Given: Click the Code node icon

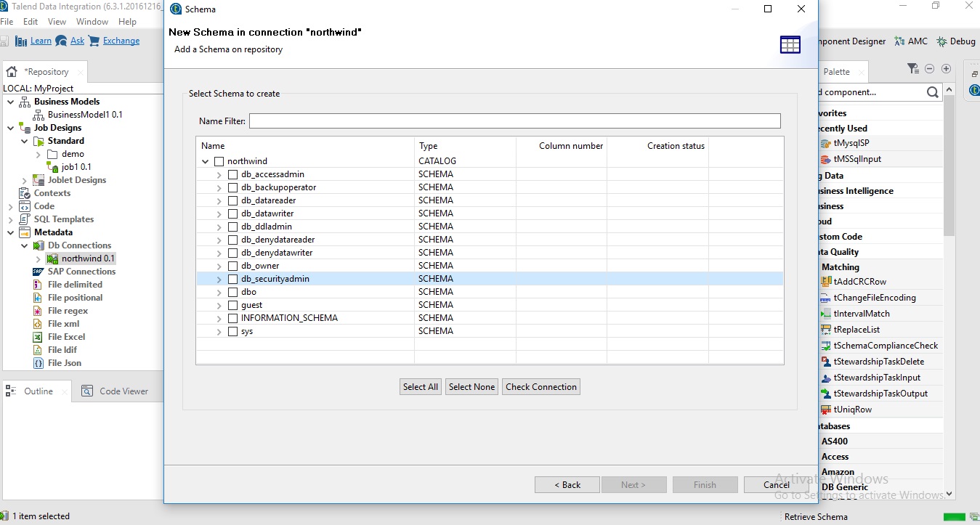Looking at the screenshot, I should [24, 206].
